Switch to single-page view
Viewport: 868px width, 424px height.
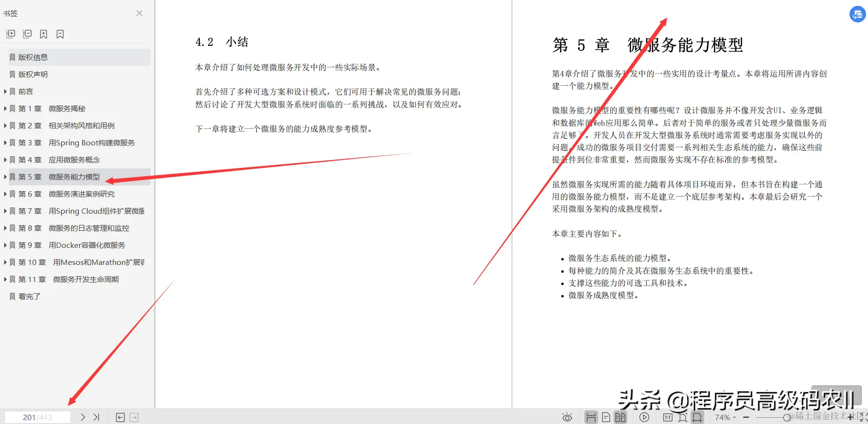606,417
